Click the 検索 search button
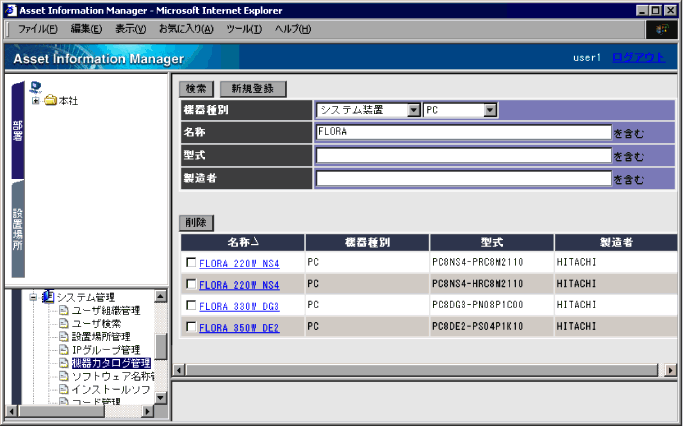This screenshot has height=426, width=683. (x=196, y=89)
